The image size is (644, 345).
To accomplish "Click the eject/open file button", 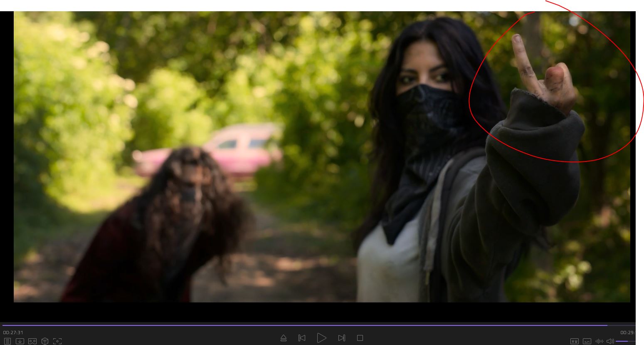I will [x=284, y=338].
